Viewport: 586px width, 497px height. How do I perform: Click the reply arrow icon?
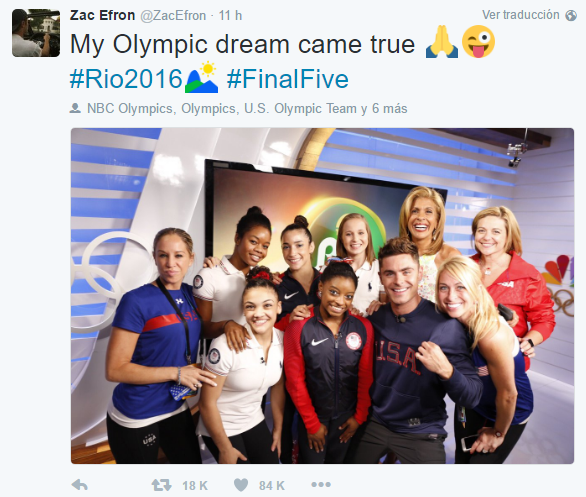click(80, 485)
